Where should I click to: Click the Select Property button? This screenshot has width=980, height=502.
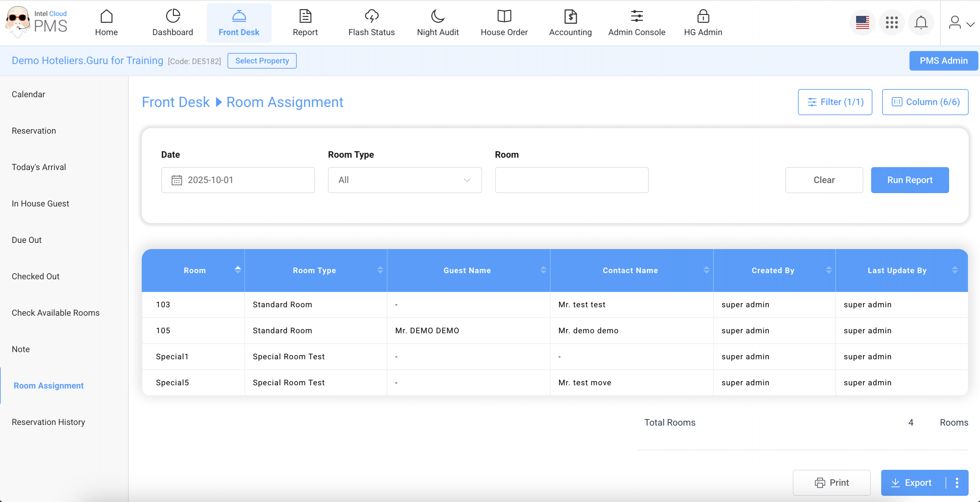pyautogui.click(x=262, y=61)
